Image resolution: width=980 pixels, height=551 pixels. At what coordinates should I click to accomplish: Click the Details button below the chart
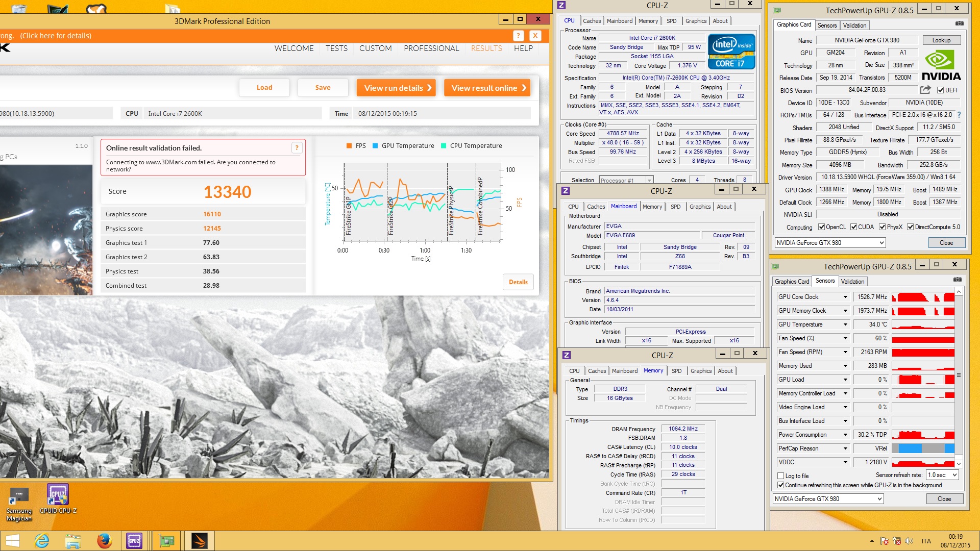(518, 282)
